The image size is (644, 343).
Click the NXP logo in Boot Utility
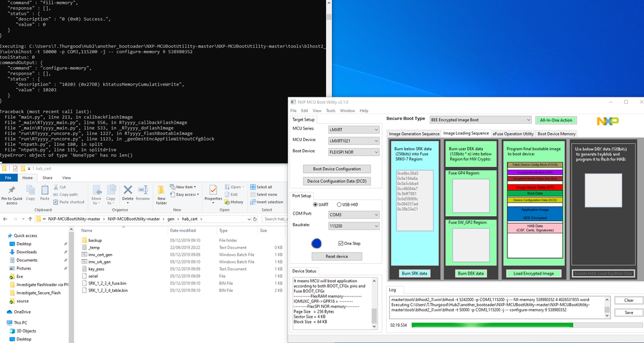pos(607,121)
